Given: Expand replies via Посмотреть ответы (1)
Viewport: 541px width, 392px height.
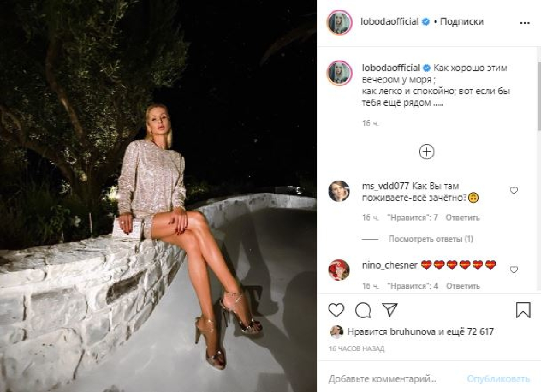Looking at the screenshot, I should coord(430,239).
